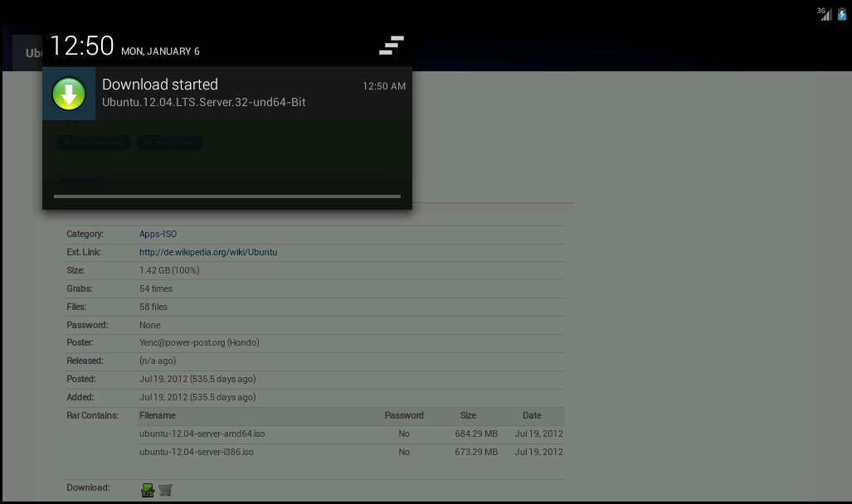The width and height of the screenshot is (852, 504).
Task: Open the de.wikipedia.org Ubuntu link
Action: click(208, 252)
